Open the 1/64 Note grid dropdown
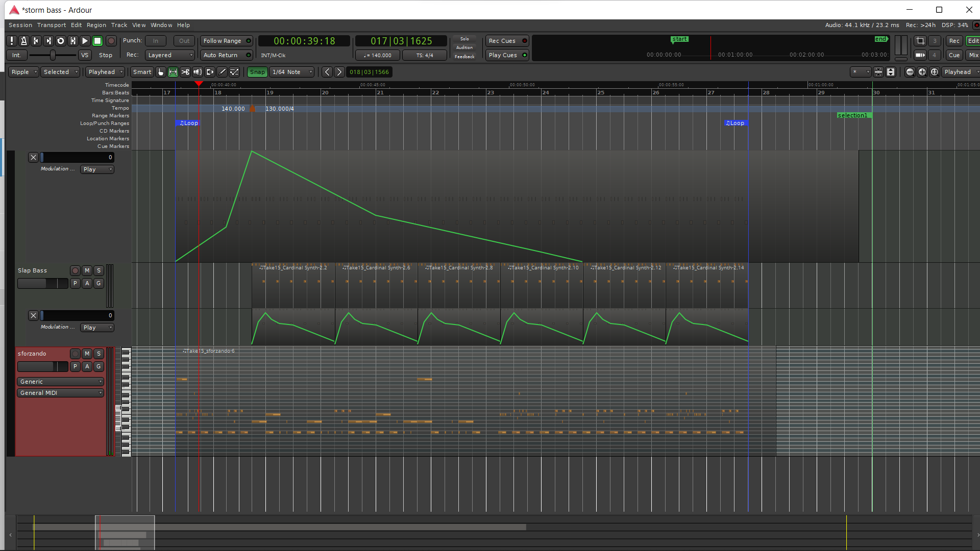This screenshot has width=980, height=551. pos(292,72)
